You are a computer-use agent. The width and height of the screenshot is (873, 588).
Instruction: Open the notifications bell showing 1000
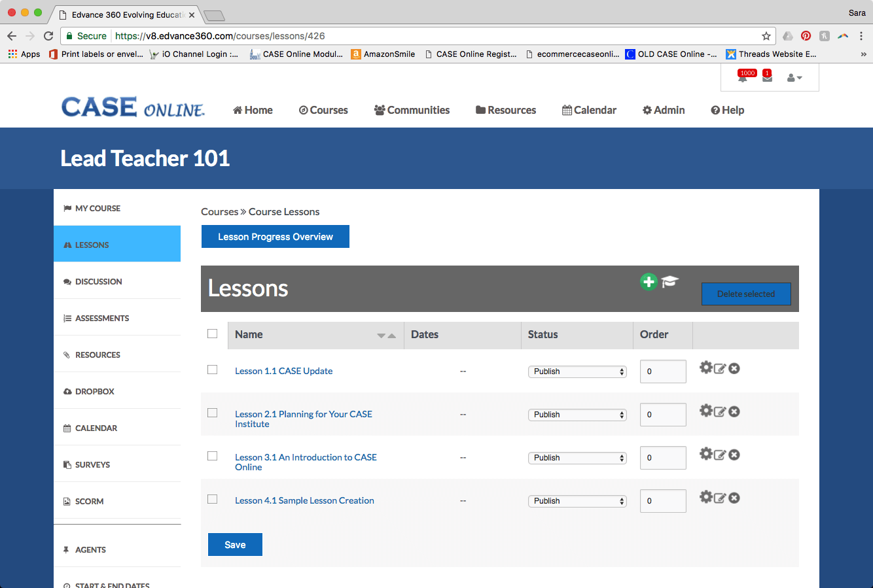click(x=743, y=78)
